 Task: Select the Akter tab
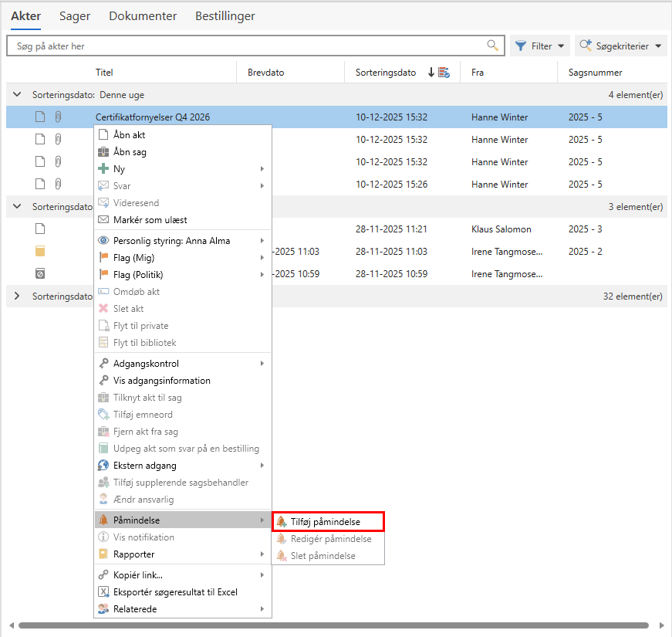pyautogui.click(x=25, y=16)
